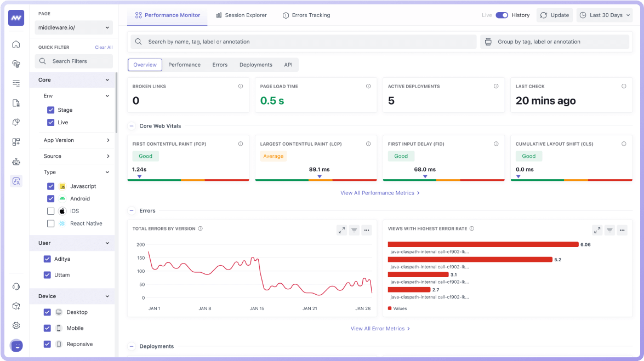Open the logs list sidebar icon

coord(16,83)
